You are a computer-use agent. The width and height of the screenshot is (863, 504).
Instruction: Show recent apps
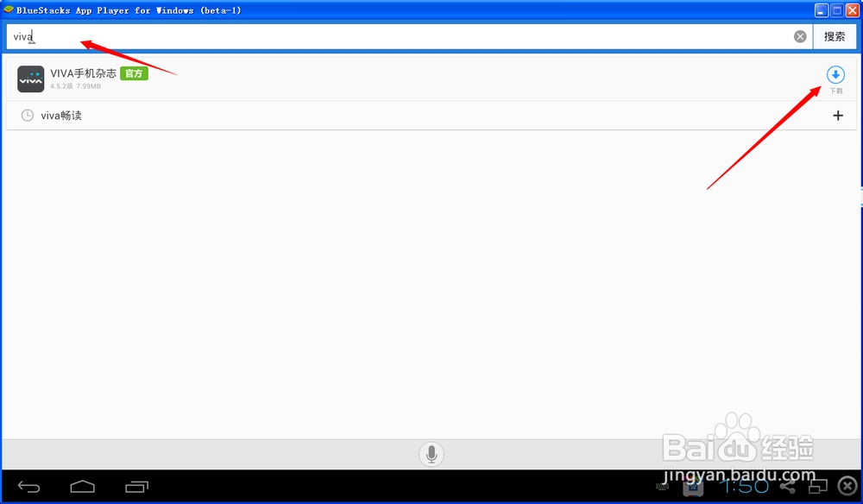(136, 487)
